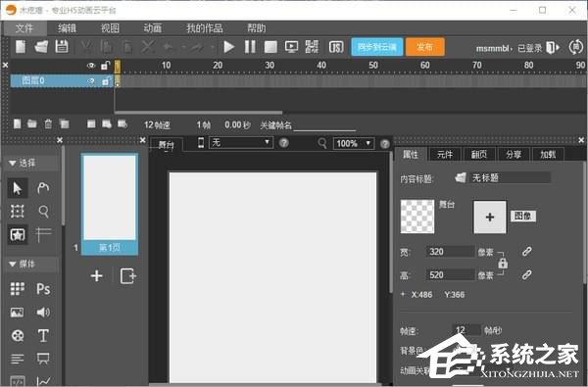Viewport: 588px width, 387px height.
Task: Pause the animation playback
Action: coord(250,47)
